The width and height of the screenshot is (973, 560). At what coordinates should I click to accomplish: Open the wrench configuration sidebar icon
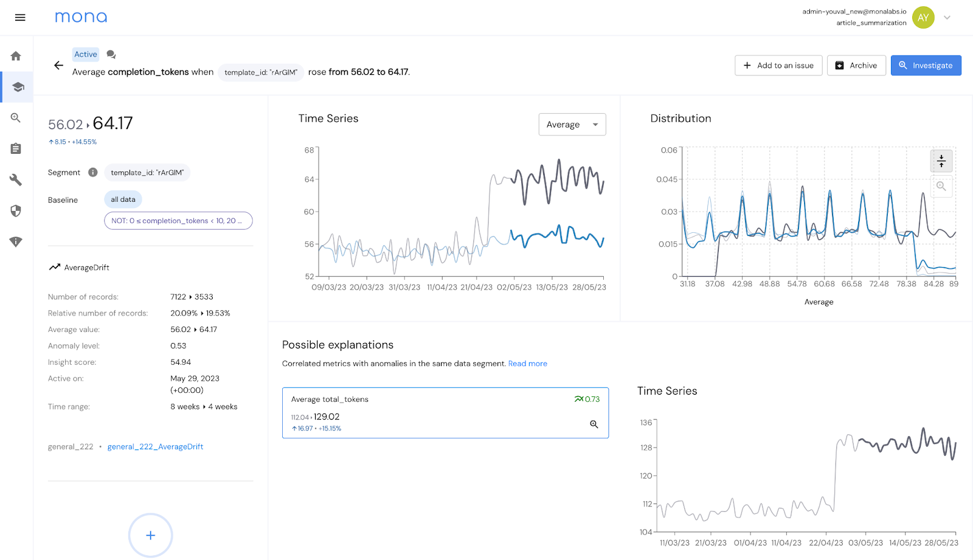coord(16,180)
